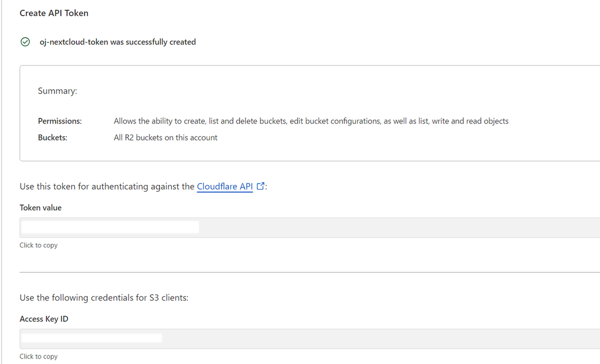Click to copy under Token value
This screenshot has height=364, width=600.
[x=38, y=245]
